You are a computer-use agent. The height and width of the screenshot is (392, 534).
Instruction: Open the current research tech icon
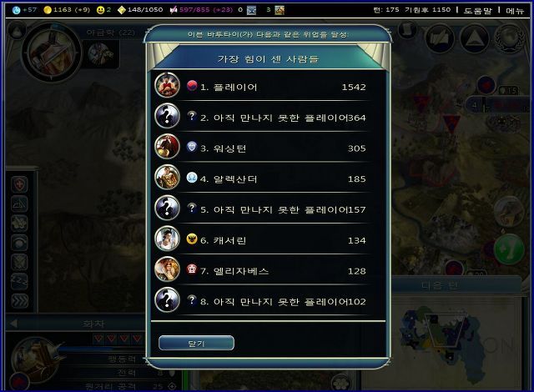(x=51, y=53)
